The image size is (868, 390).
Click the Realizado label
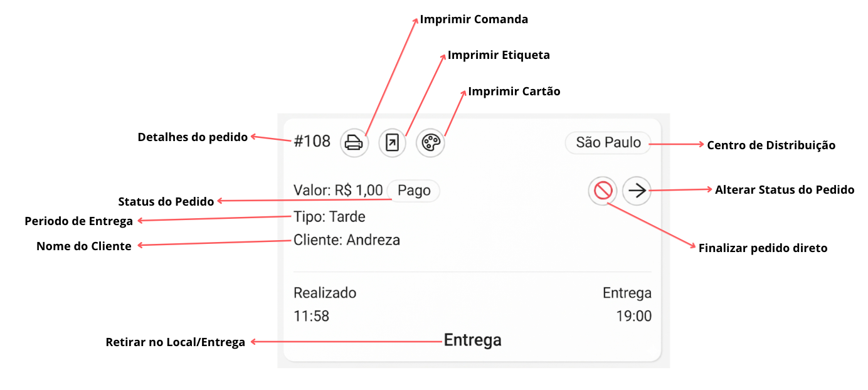click(325, 293)
